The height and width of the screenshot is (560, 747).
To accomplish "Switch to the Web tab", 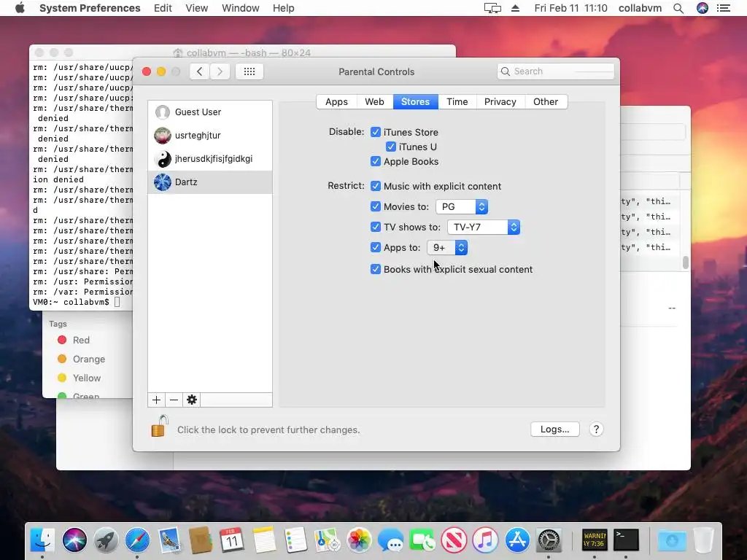I will coord(374,101).
